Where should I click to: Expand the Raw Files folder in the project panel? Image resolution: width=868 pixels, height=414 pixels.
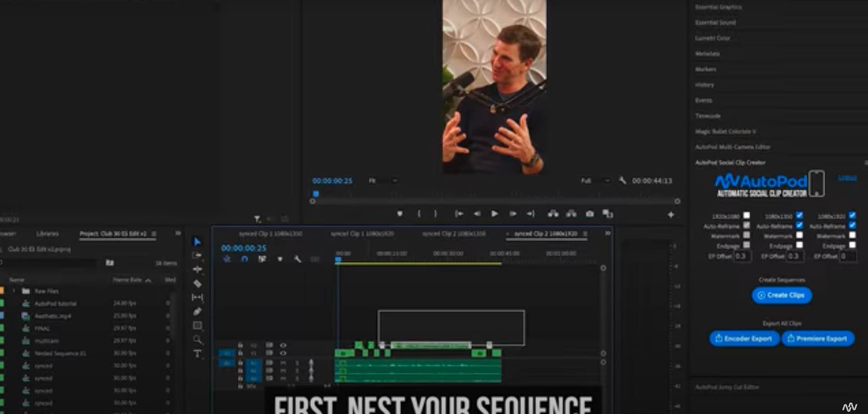(15, 291)
